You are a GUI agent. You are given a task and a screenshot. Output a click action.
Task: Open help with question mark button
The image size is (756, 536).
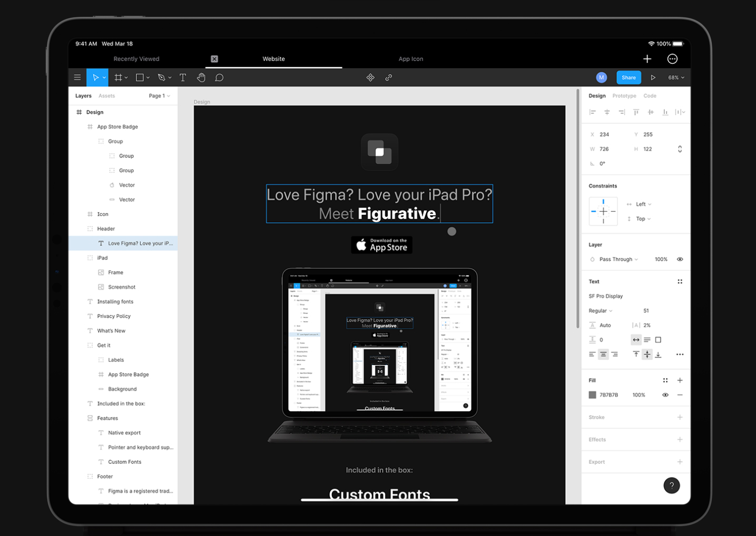coord(672,485)
